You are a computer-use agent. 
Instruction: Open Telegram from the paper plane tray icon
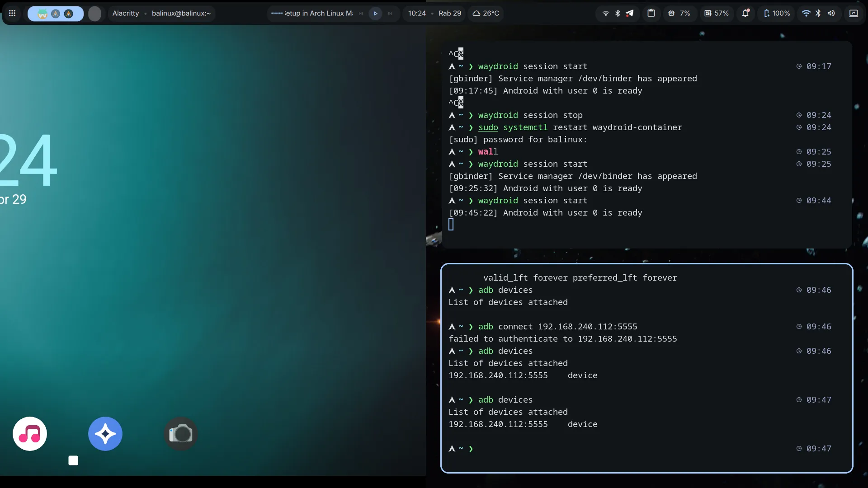[629, 13]
